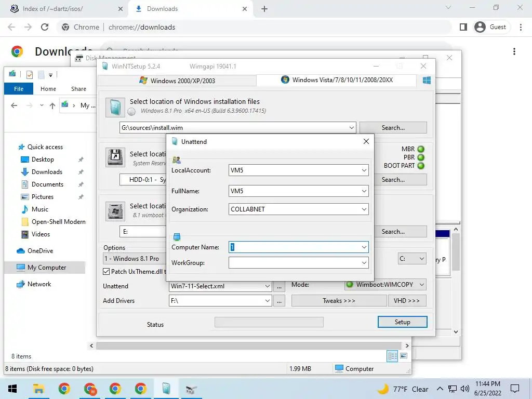Open Chrome three-dot menu
Screen dimensions: 532x399
click(521, 27)
